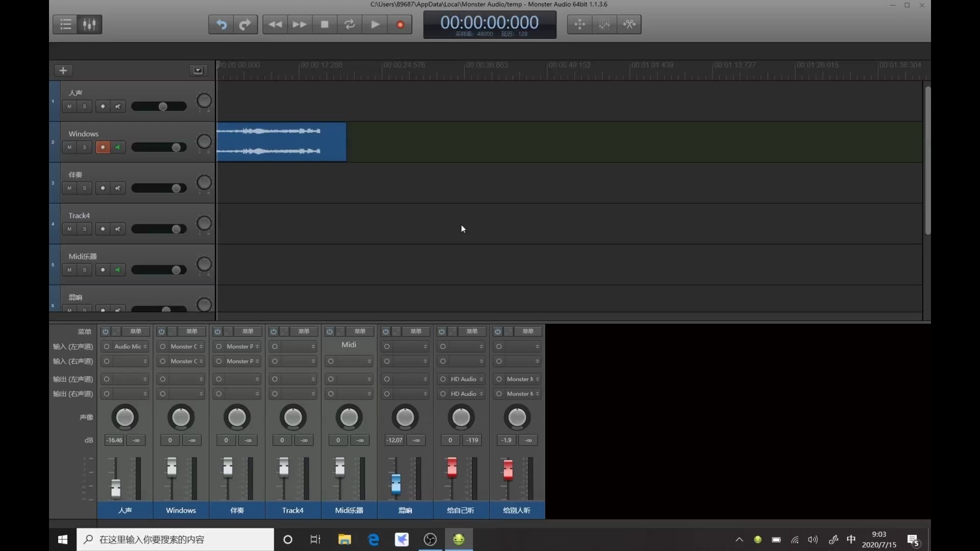
Task: Select the move tool icon
Action: [x=580, y=24]
